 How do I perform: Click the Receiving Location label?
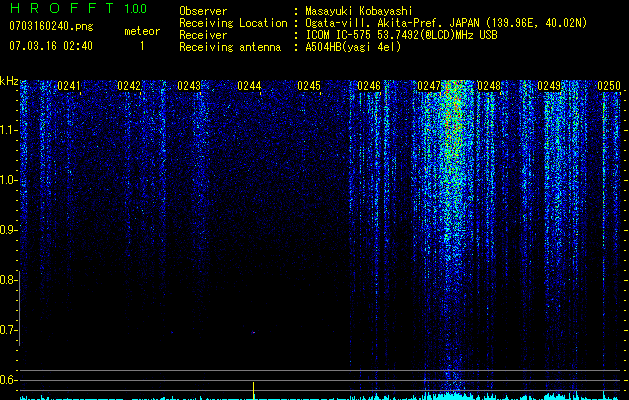[x=233, y=23]
